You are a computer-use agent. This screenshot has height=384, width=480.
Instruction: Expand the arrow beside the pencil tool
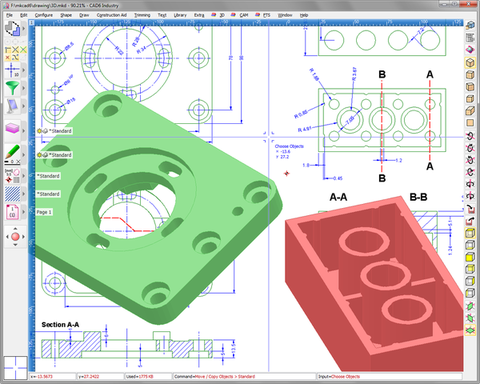point(24,155)
